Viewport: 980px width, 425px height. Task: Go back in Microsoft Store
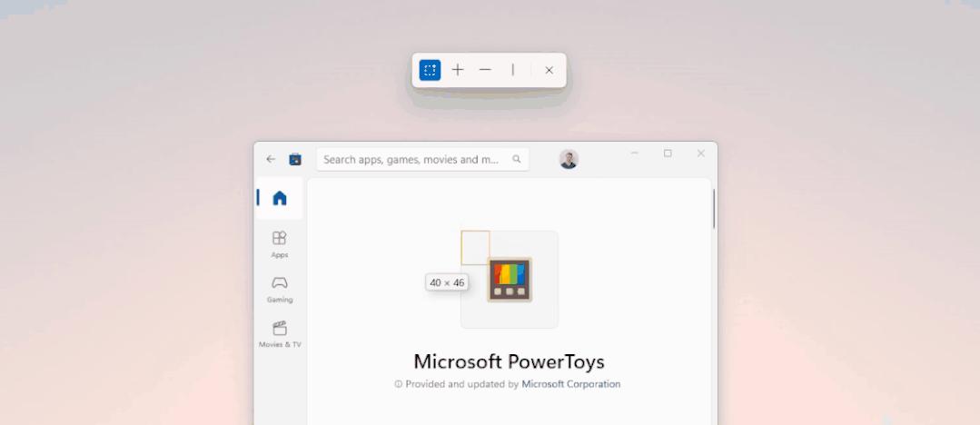(271, 160)
